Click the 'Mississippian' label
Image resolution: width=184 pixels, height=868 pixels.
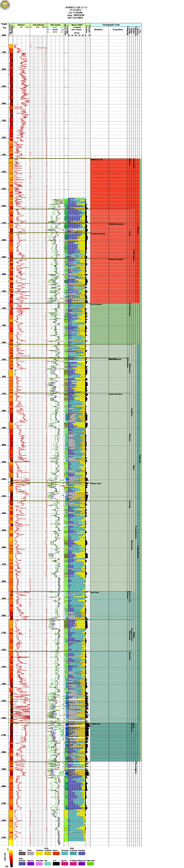(136, 768)
